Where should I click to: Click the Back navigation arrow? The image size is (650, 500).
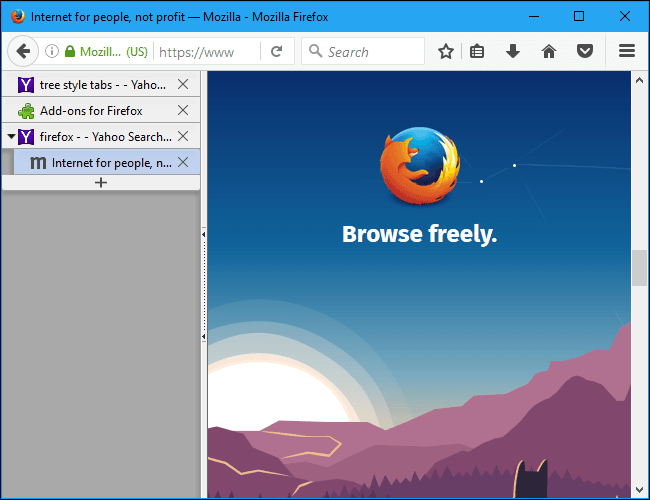pos(23,51)
